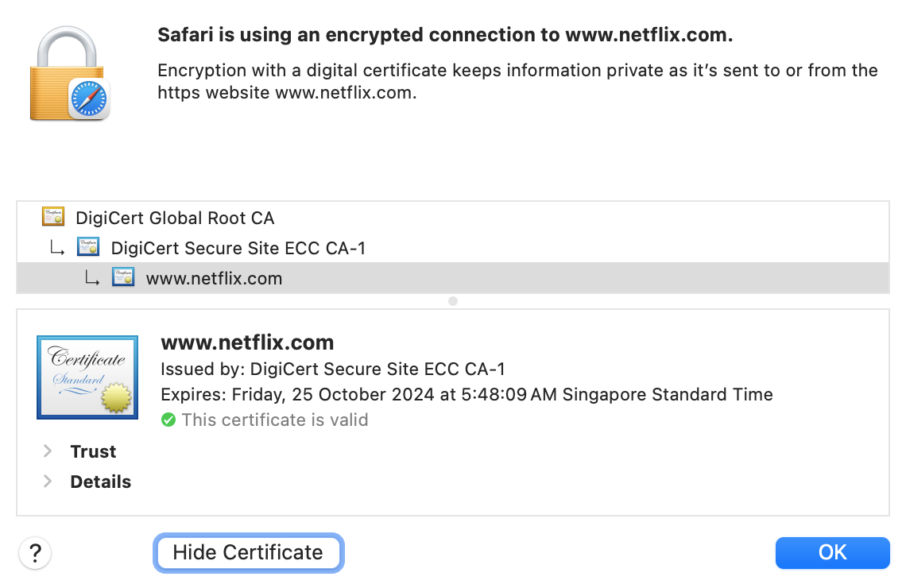Viewport: 906px width, 588px height.
Task: Select the DigiCert Secure Site ECC CA-1 row label
Action: click(x=238, y=248)
